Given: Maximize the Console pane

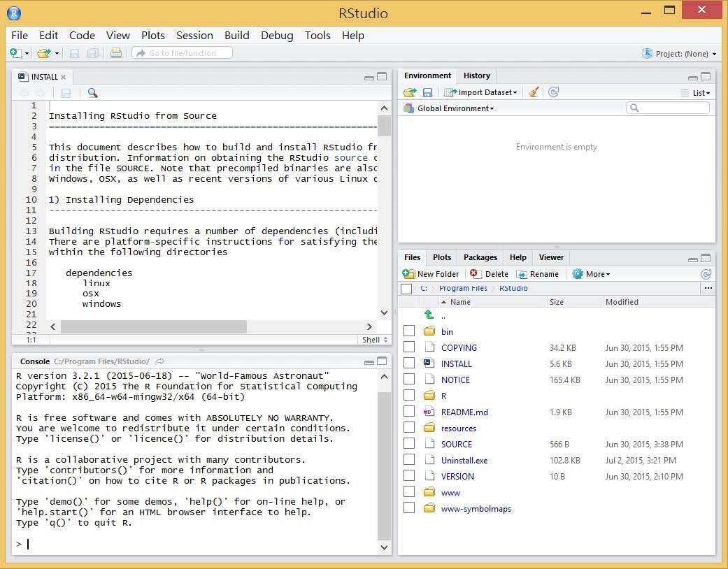Looking at the screenshot, I should point(382,361).
